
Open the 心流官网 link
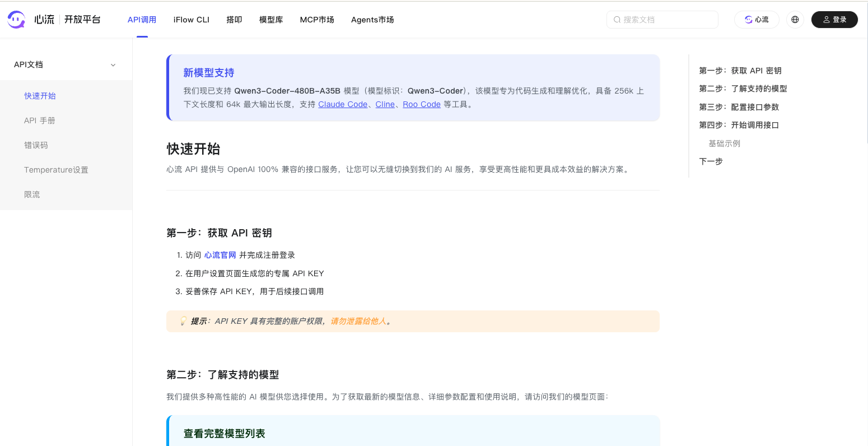pyautogui.click(x=220, y=255)
